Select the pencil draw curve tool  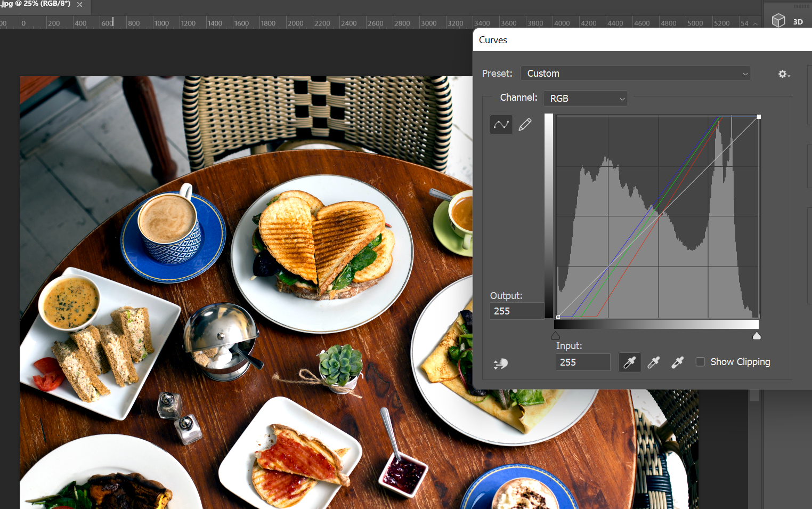pyautogui.click(x=525, y=124)
